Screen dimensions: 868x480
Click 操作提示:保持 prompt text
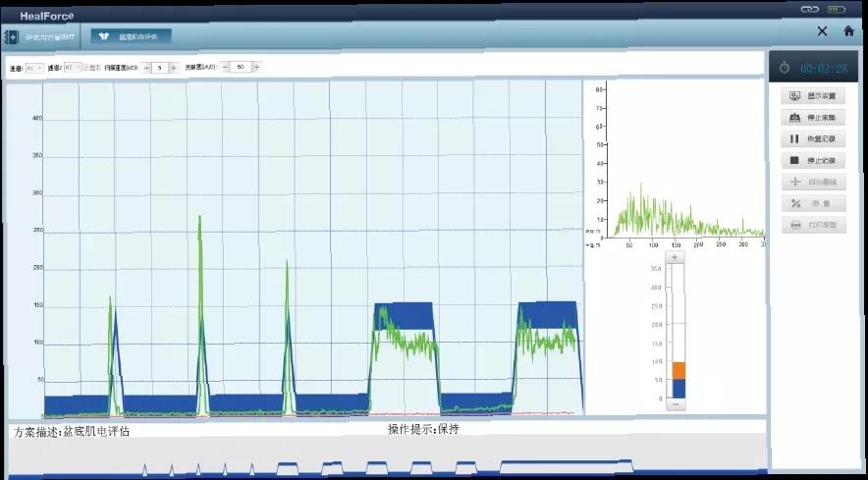(423, 429)
